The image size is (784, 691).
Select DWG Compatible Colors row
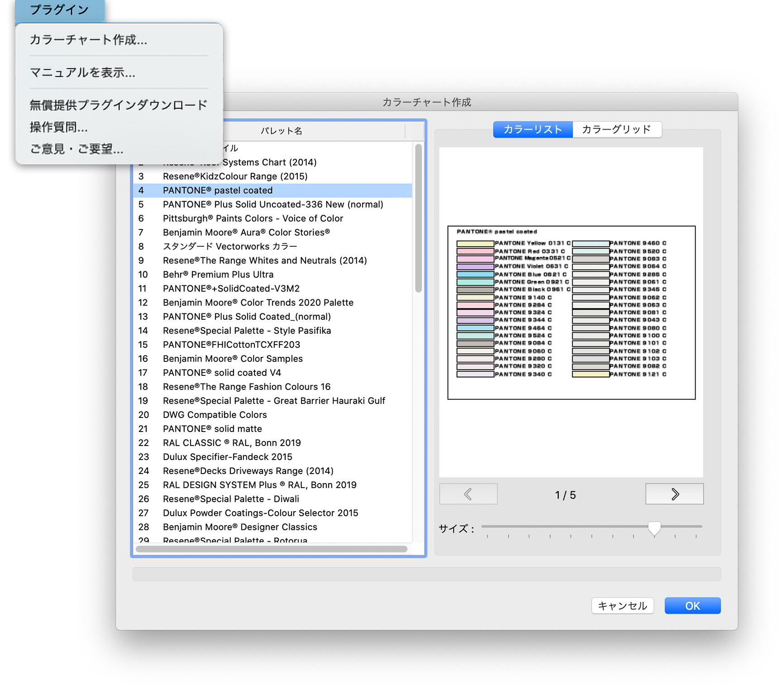(x=272, y=415)
